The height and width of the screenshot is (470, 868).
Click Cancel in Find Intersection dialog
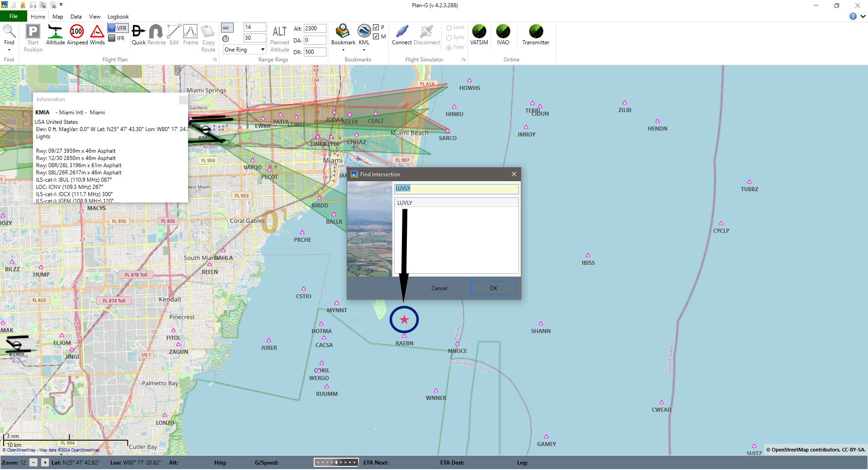tap(439, 288)
